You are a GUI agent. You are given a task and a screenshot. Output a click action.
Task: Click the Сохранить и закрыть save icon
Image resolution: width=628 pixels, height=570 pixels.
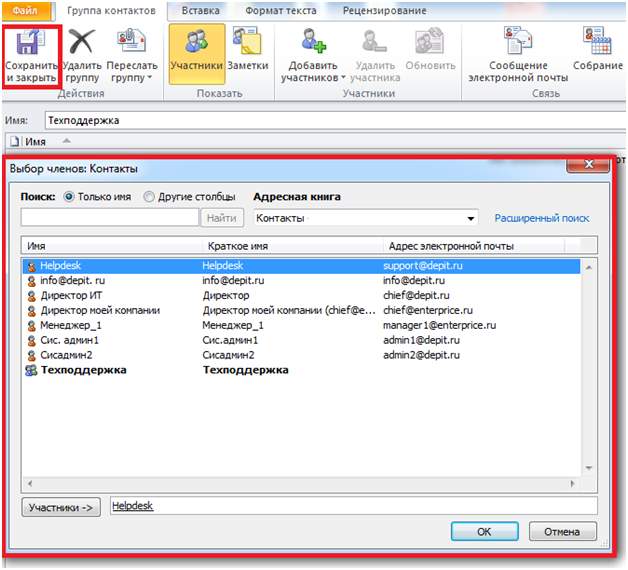click(x=30, y=42)
